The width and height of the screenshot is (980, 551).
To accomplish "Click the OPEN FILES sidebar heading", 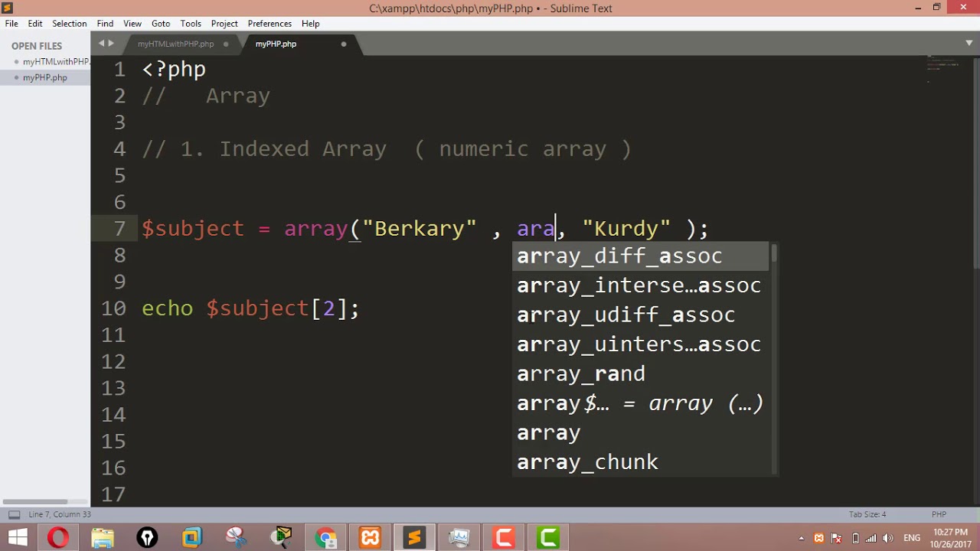I will tap(37, 46).
